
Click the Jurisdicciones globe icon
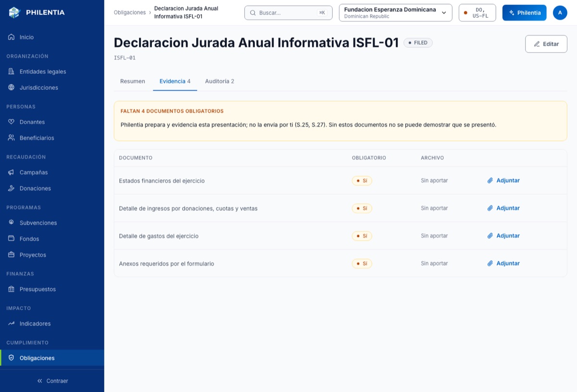(x=12, y=87)
